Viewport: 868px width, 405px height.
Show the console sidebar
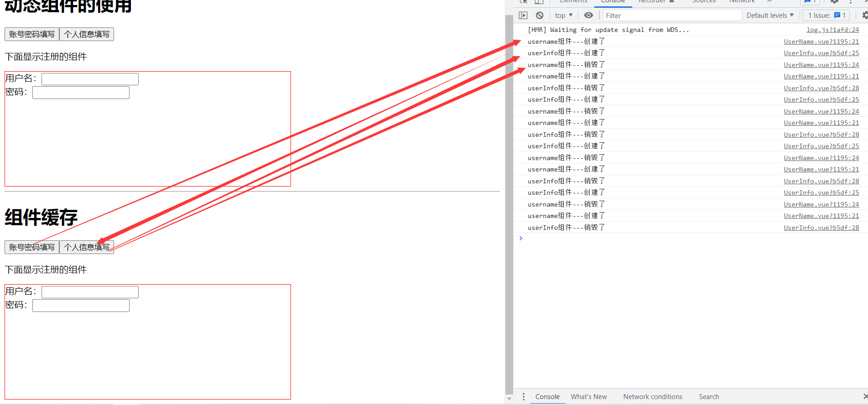click(523, 16)
